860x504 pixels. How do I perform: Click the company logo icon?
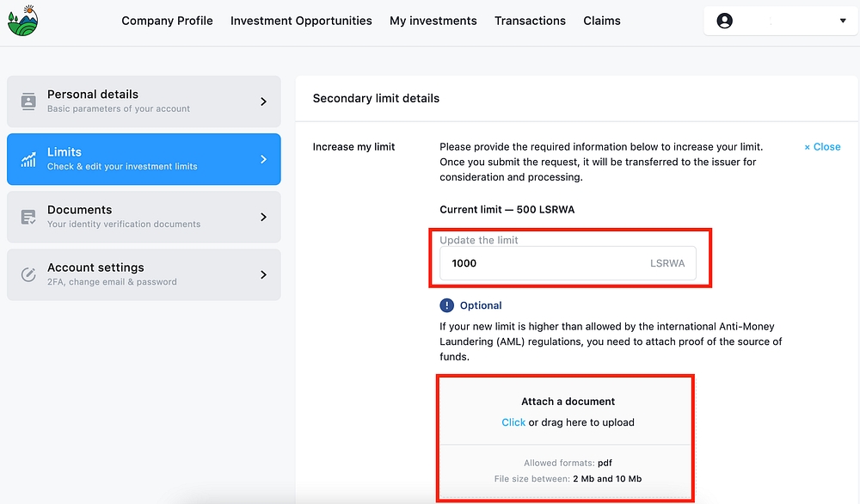(23, 21)
